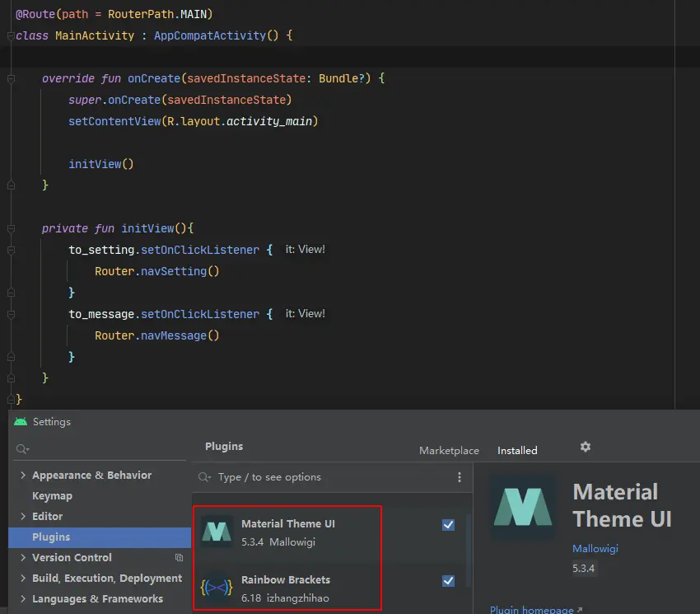
Task: Open the Plugins gear options menu
Action: coord(586,447)
